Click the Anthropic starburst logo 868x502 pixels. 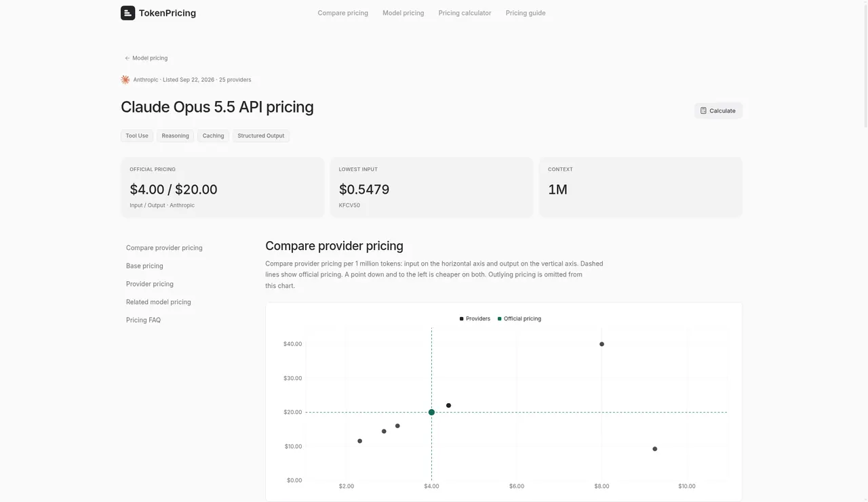(x=125, y=80)
